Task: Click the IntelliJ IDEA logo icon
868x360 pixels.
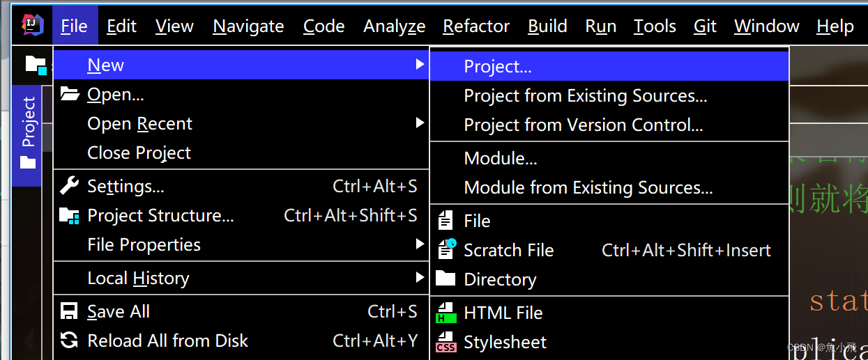Action: 33,26
